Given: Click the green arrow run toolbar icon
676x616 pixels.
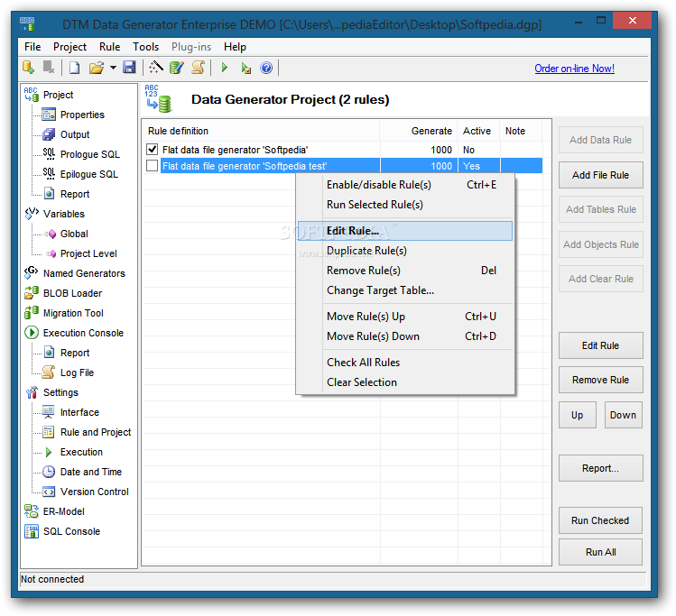Looking at the screenshot, I should coord(225,68).
